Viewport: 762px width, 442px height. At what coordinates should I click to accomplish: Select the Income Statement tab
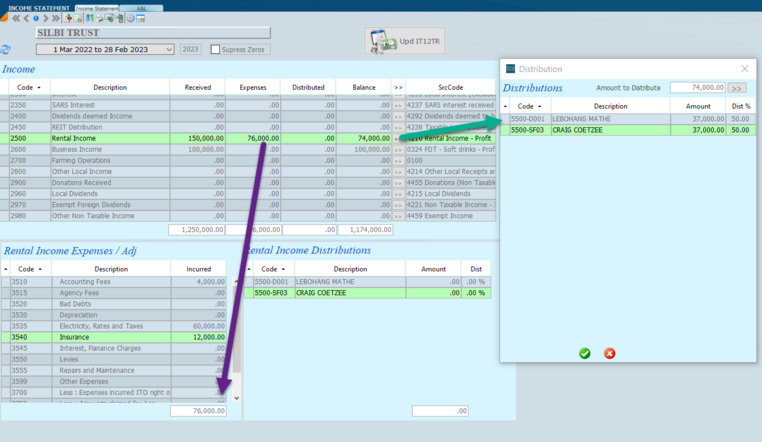(x=97, y=8)
